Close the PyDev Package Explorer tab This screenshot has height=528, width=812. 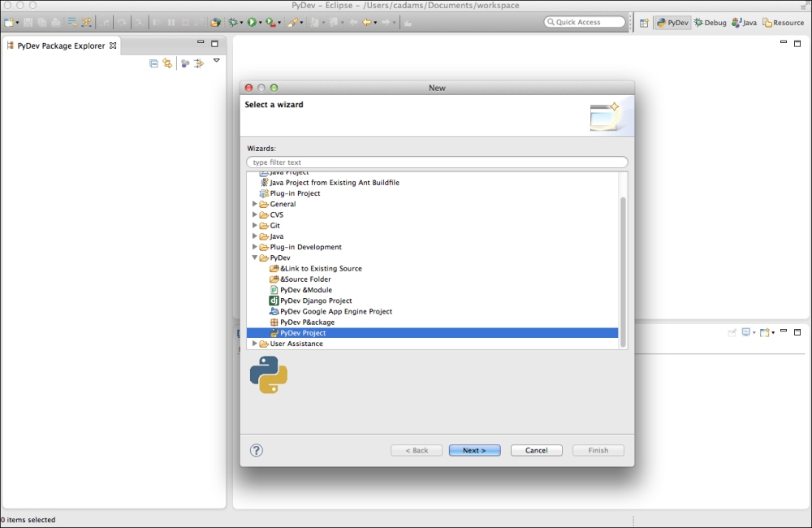[x=112, y=45]
